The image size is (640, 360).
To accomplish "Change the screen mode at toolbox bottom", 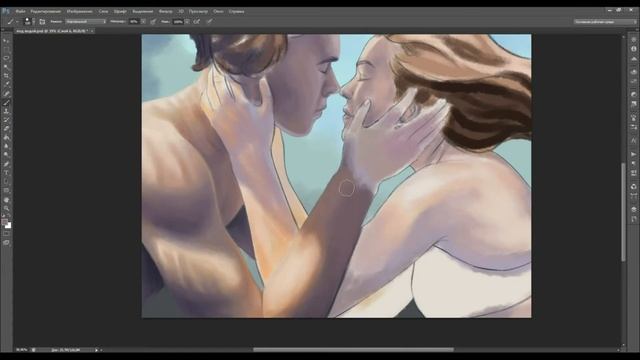I will click(x=6, y=242).
